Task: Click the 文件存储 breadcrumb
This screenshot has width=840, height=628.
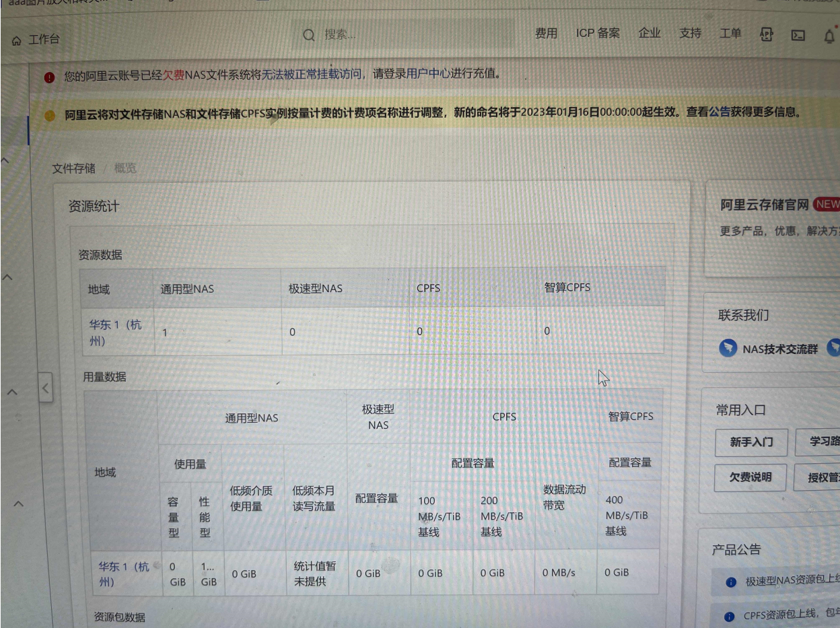Action: (74, 168)
